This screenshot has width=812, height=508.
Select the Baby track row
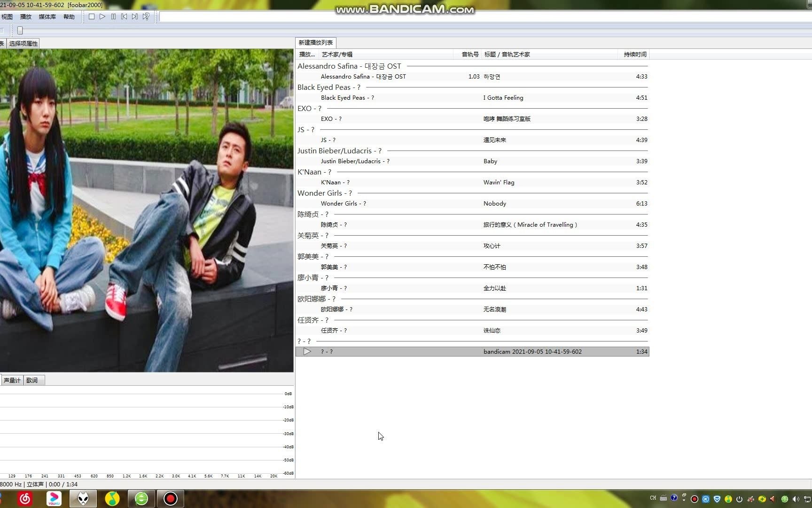(472, 161)
